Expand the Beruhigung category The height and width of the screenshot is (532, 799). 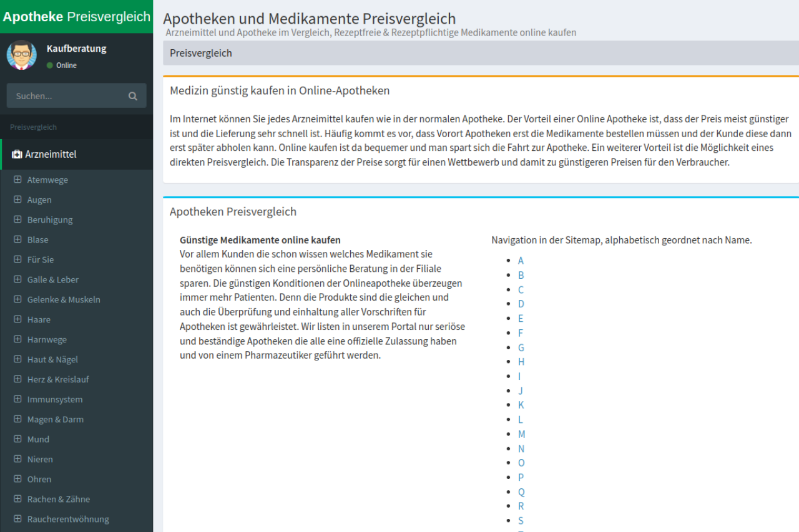point(49,220)
